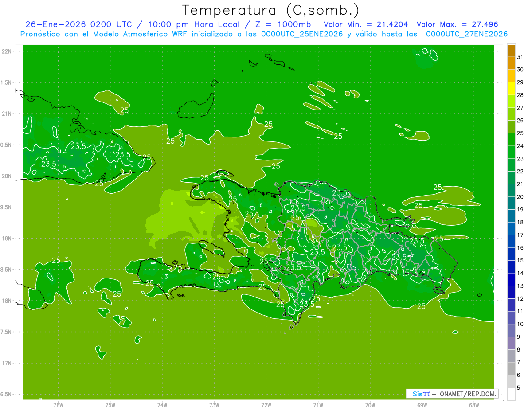Click color scale label "24"
The width and height of the screenshot is (532, 411).
pyautogui.click(x=520, y=146)
